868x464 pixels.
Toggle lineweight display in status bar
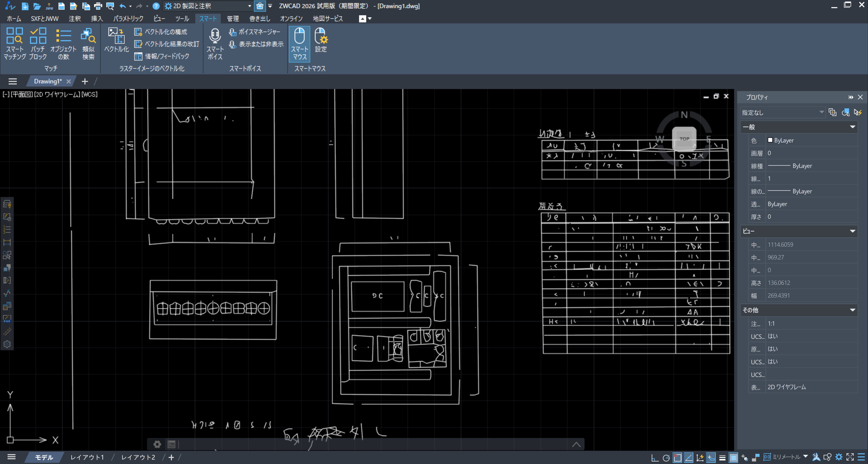point(722,457)
